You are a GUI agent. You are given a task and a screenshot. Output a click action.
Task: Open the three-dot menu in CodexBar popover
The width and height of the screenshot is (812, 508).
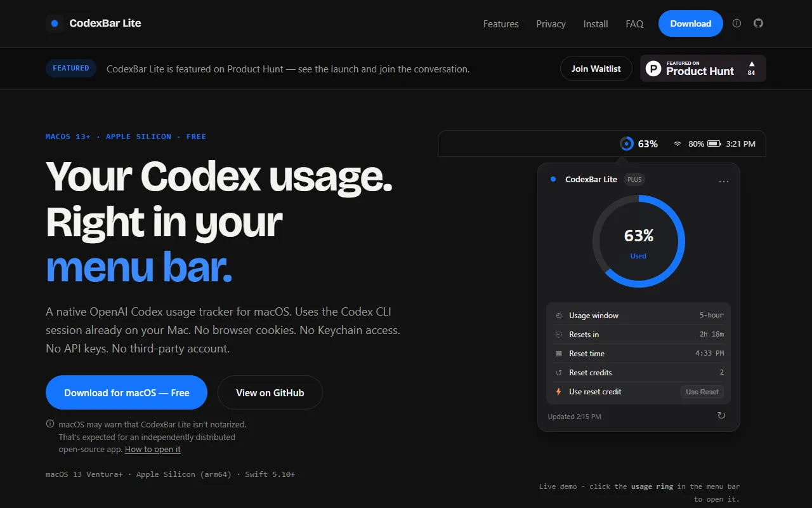tap(724, 181)
